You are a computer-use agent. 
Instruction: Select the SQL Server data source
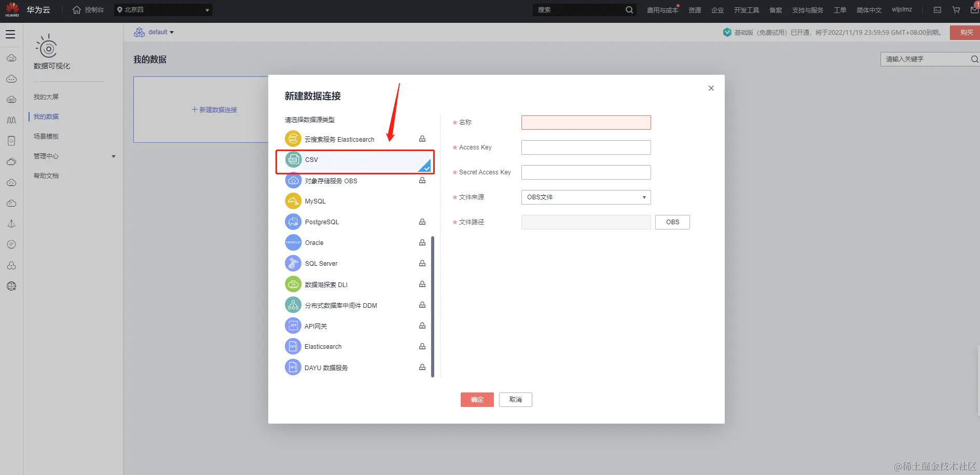[355, 263]
